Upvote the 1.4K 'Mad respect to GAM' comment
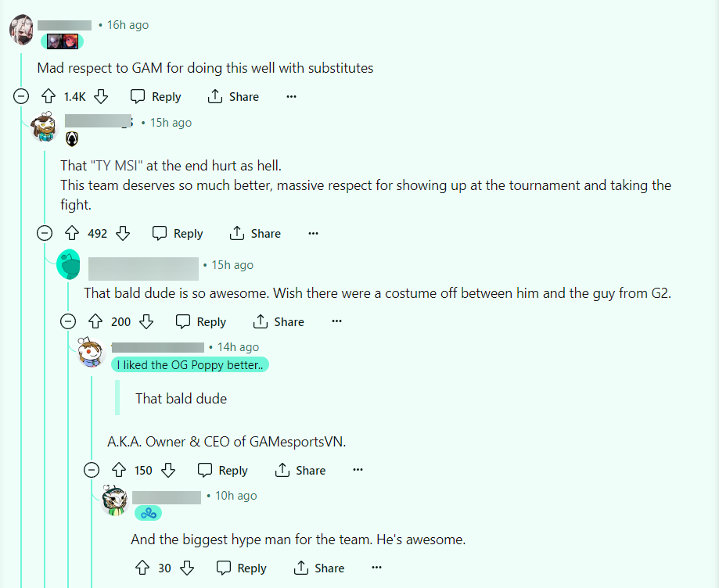Image resolution: width=719 pixels, height=588 pixels. (x=49, y=96)
